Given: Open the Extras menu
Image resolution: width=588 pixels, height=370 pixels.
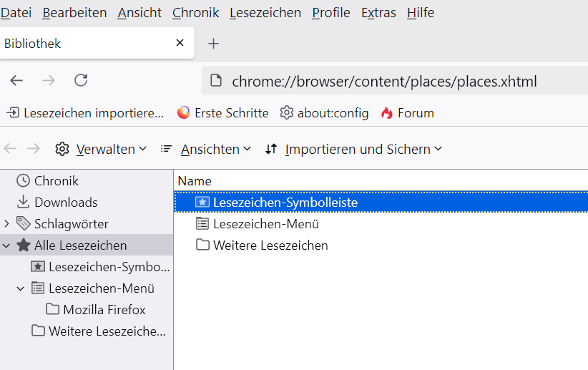Looking at the screenshot, I should click(378, 13).
